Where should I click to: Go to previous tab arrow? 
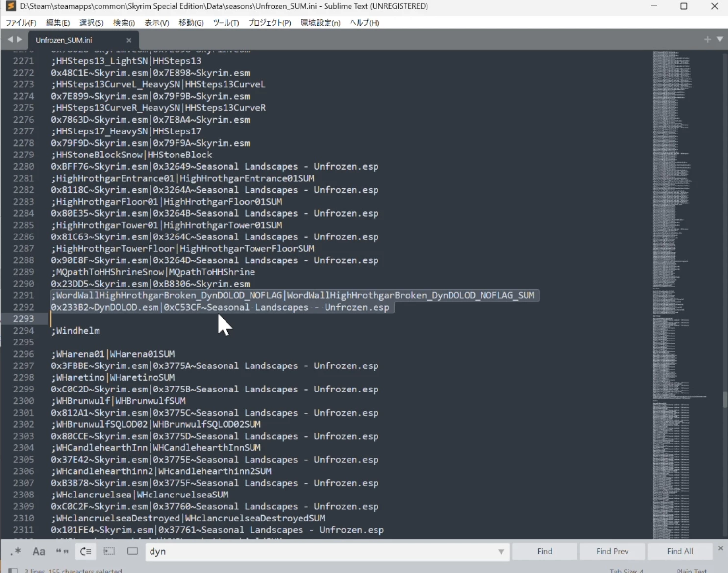[x=10, y=39]
